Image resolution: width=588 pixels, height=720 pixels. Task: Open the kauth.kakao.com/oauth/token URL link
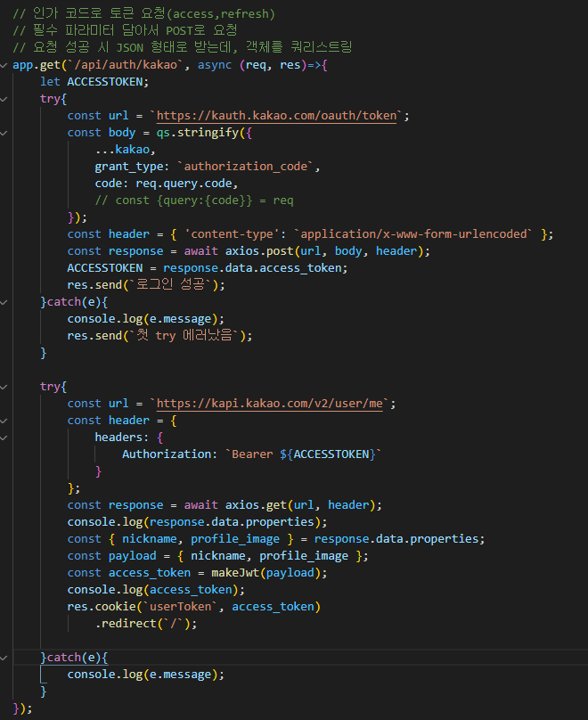(276, 116)
